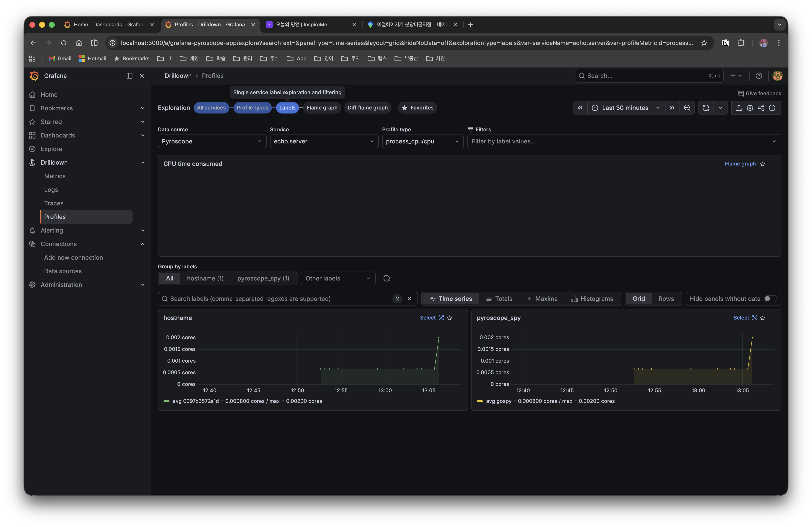Click the zoom out icon near time range
The width and height of the screenshot is (812, 527).
[x=687, y=108]
